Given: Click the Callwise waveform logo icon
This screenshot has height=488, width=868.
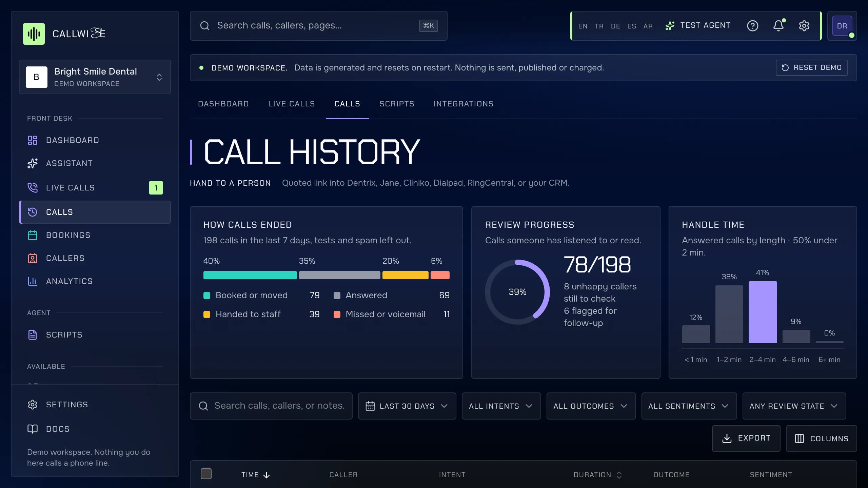Looking at the screenshot, I should tap(34, 34).
